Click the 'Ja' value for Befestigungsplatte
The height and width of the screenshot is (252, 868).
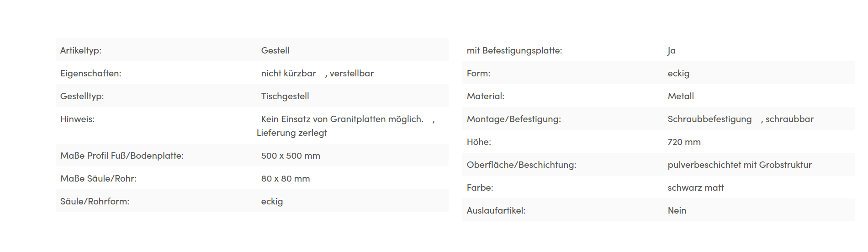672,50
